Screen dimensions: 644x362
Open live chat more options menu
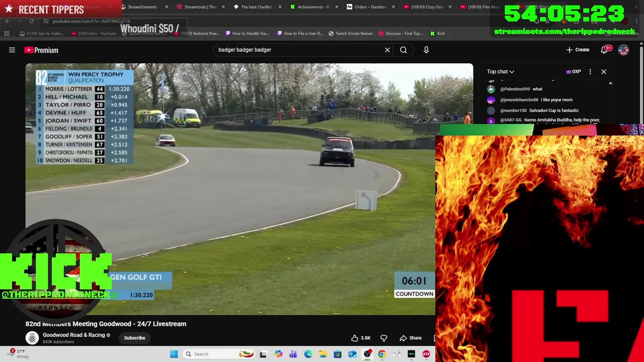590,71
